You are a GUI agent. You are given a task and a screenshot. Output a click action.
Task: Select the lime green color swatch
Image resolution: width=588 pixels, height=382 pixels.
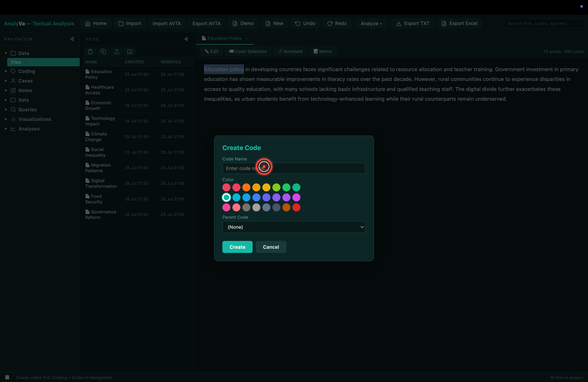point(276,188)
